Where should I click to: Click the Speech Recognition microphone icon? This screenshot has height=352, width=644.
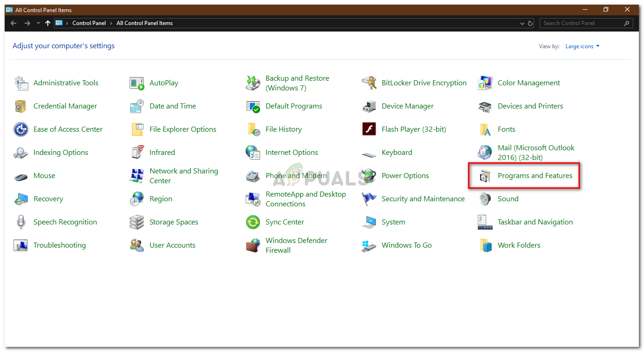click(21, 222)
